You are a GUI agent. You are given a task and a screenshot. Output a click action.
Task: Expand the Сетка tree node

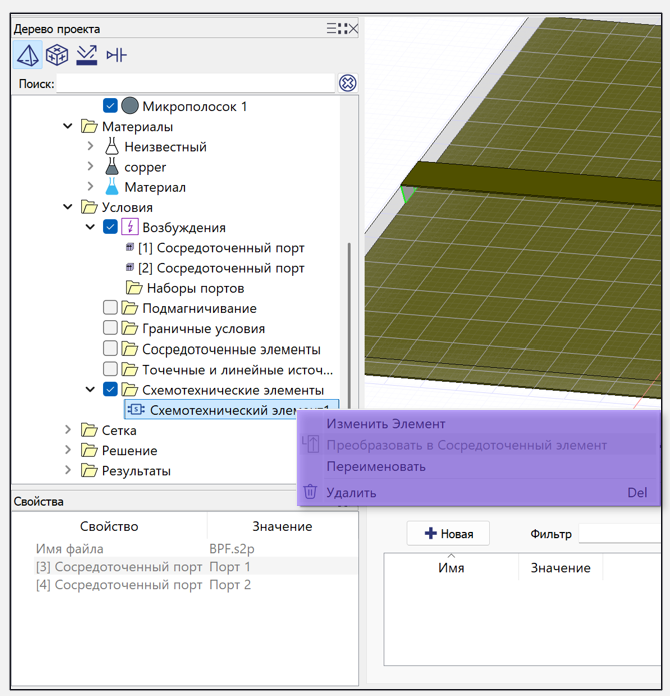[68, 430]
